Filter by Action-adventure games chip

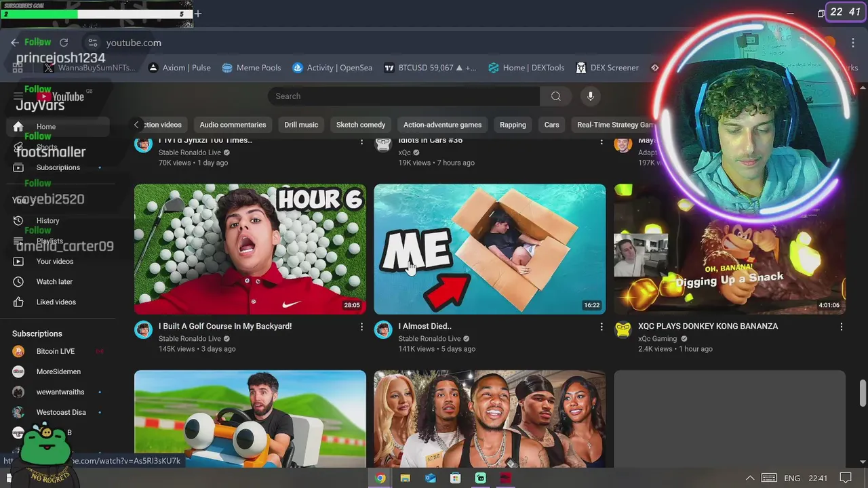442,125
